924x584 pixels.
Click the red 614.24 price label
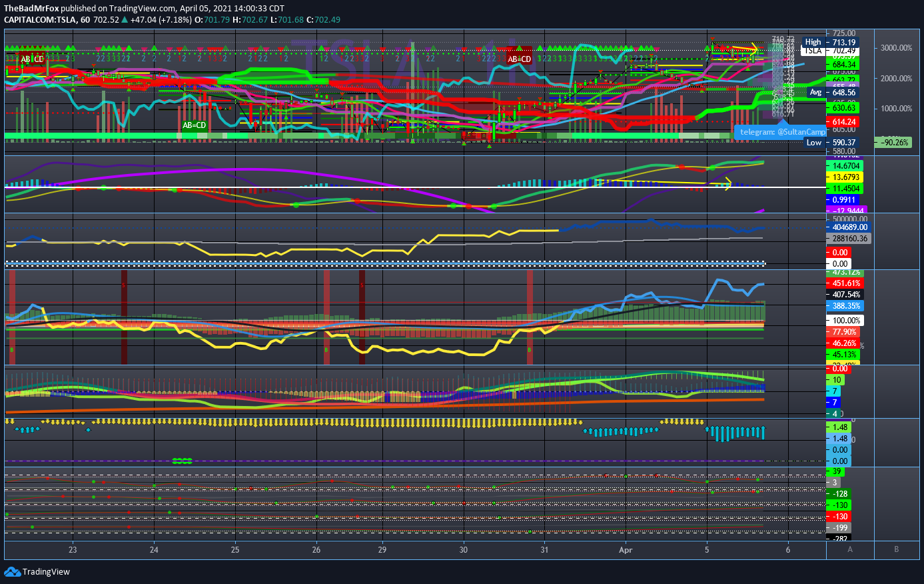tap(843, 122)
